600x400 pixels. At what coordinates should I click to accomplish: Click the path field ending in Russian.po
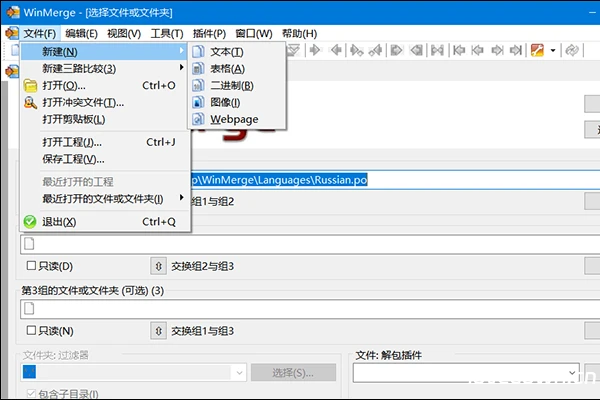(x=395, y=180)
